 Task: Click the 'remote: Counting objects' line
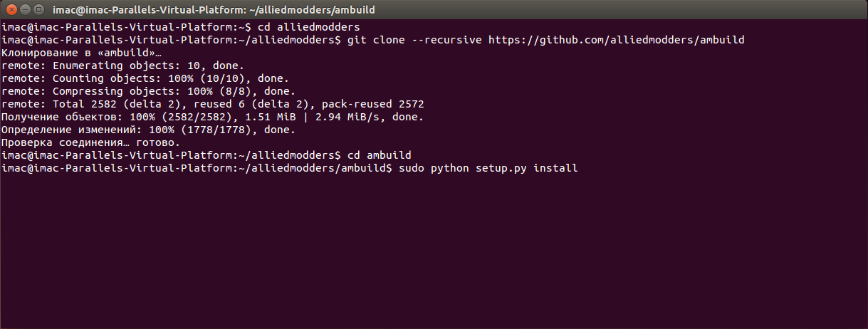144,78
